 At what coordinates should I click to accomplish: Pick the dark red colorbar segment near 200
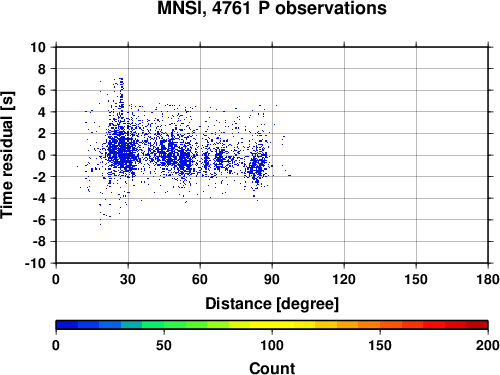pos(477,325)
